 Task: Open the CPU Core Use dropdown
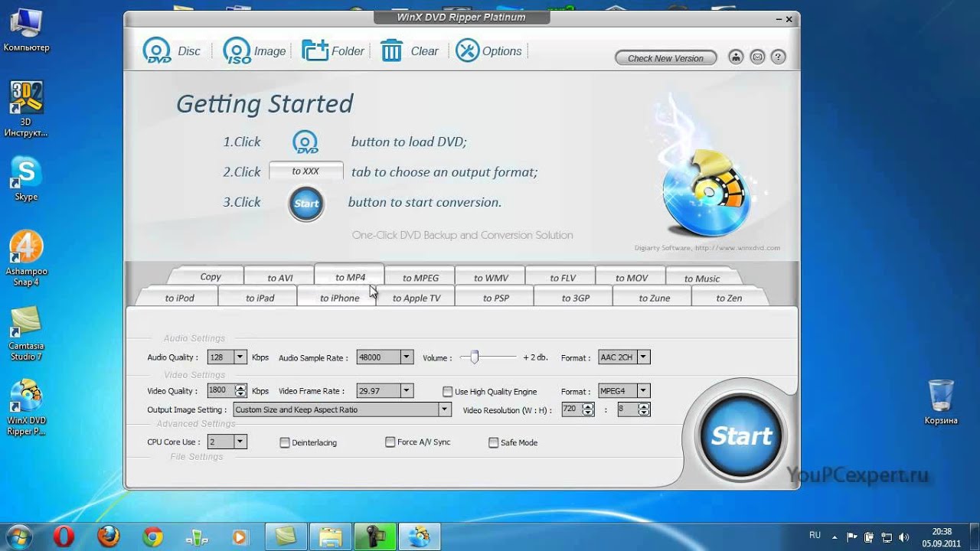coord(240,442)
